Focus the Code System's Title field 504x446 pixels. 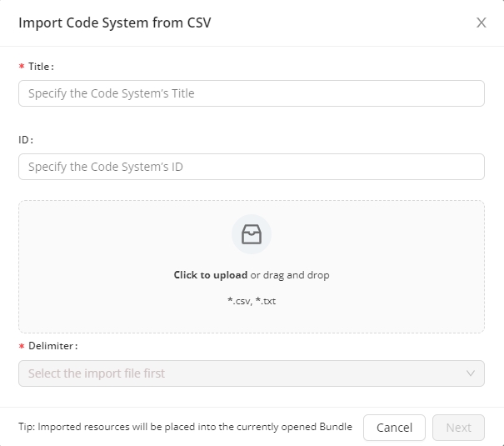(251, 93)
